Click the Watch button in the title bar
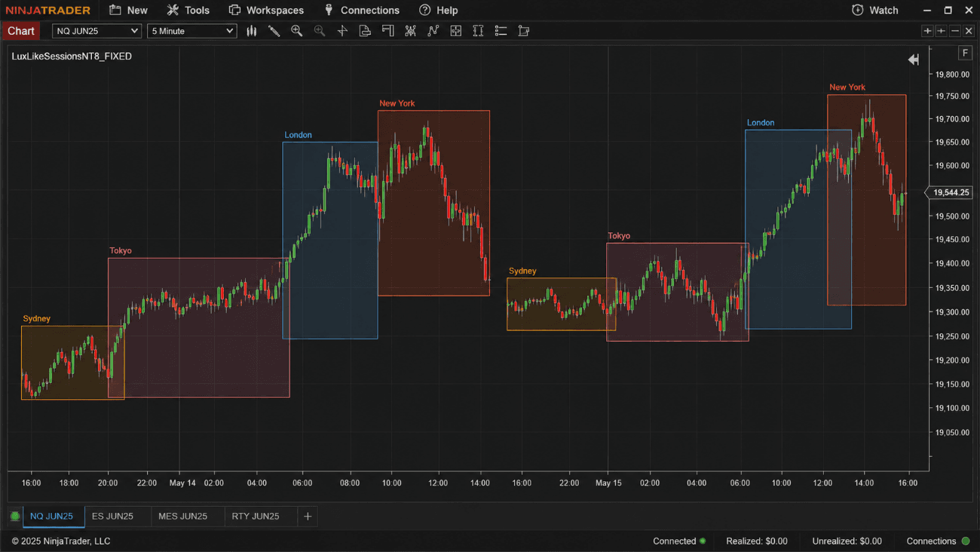980x552 pixels. point(875,10)
